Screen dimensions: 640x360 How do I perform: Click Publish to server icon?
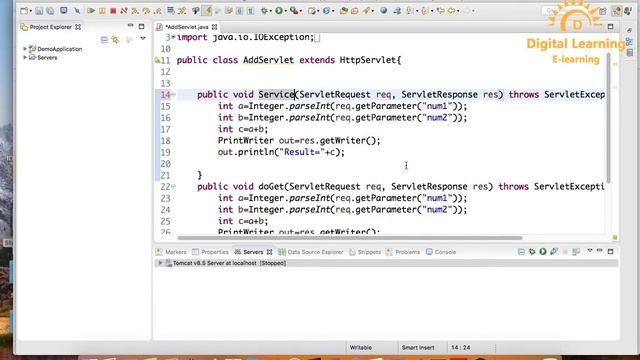click(576, 251)
